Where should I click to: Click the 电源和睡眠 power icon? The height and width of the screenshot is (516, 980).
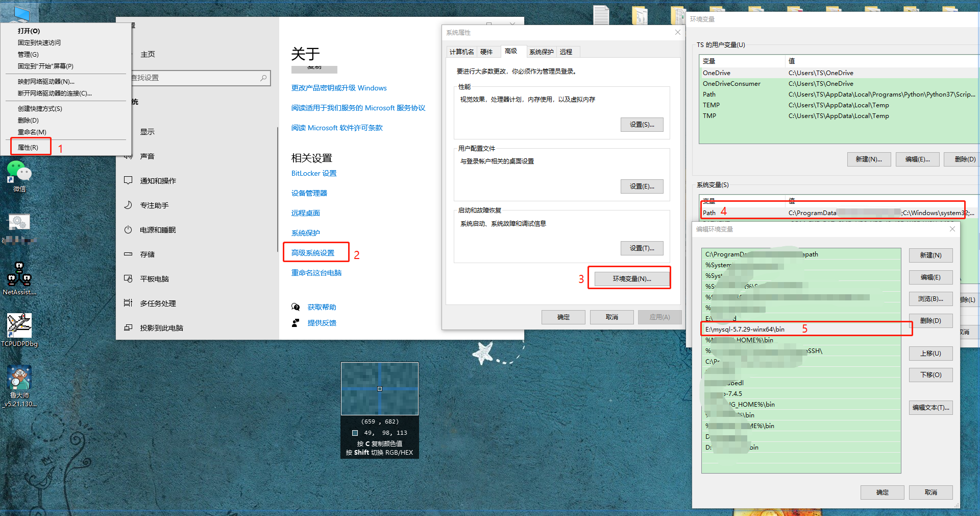point(128,229)
